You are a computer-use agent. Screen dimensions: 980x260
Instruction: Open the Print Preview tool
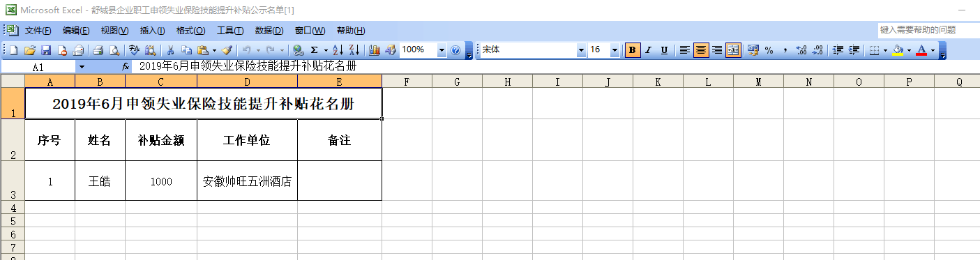114,50
